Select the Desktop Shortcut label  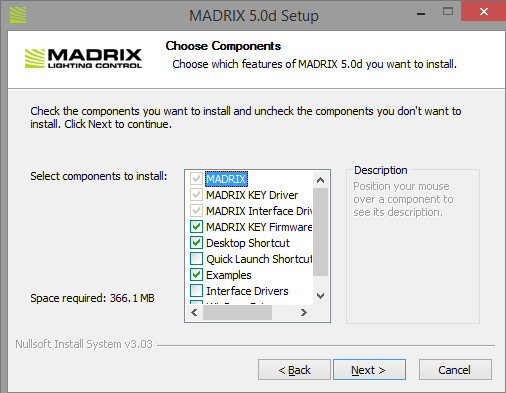click(248, 243)
